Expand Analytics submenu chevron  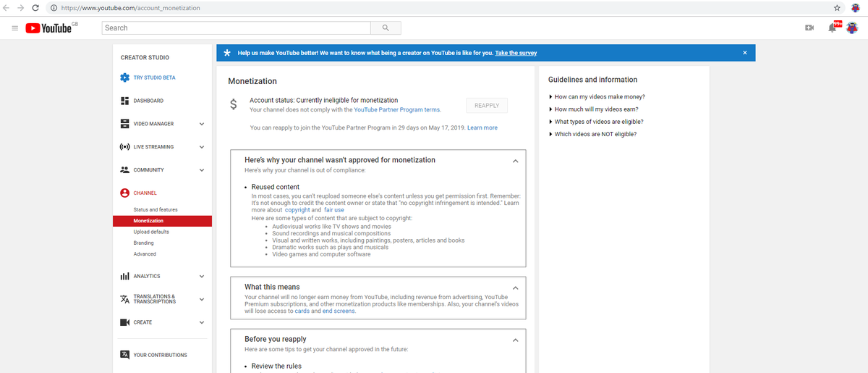point(202,277)
